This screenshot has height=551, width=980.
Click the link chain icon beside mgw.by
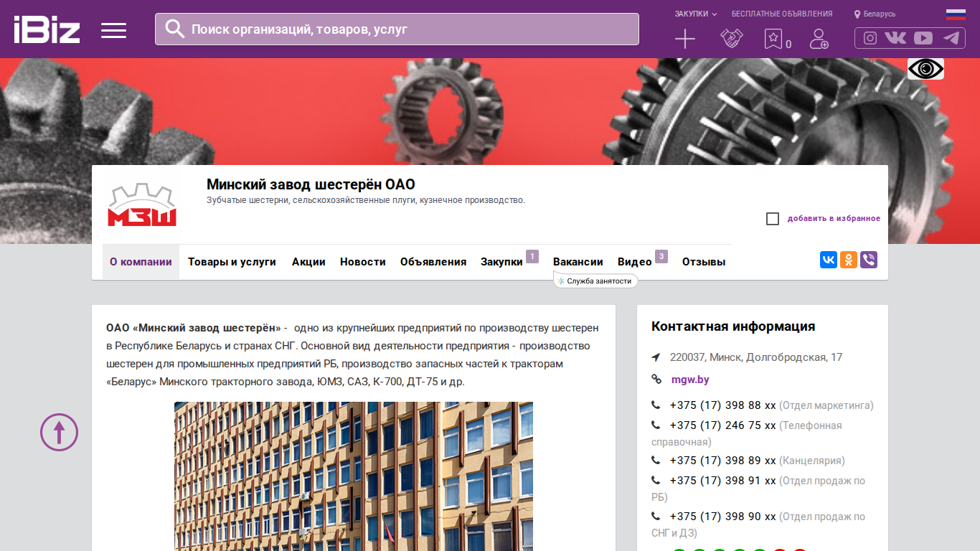click(656, 380)
